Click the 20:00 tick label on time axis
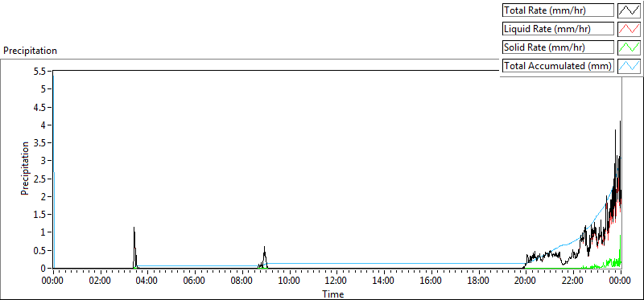The image size is (644, 300). [x=526, y=282]
